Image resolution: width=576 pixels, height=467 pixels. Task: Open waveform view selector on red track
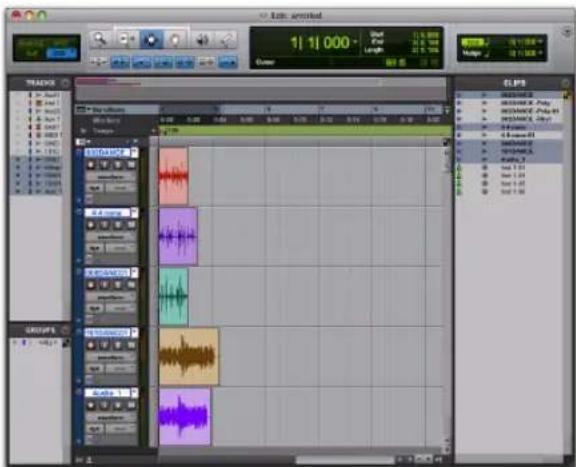click(111, 177)
